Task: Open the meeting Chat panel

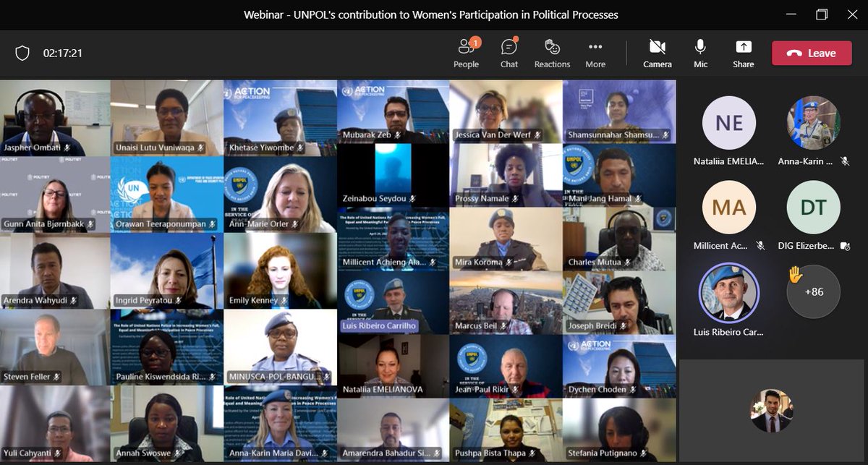Action: [x=509, y=54]
